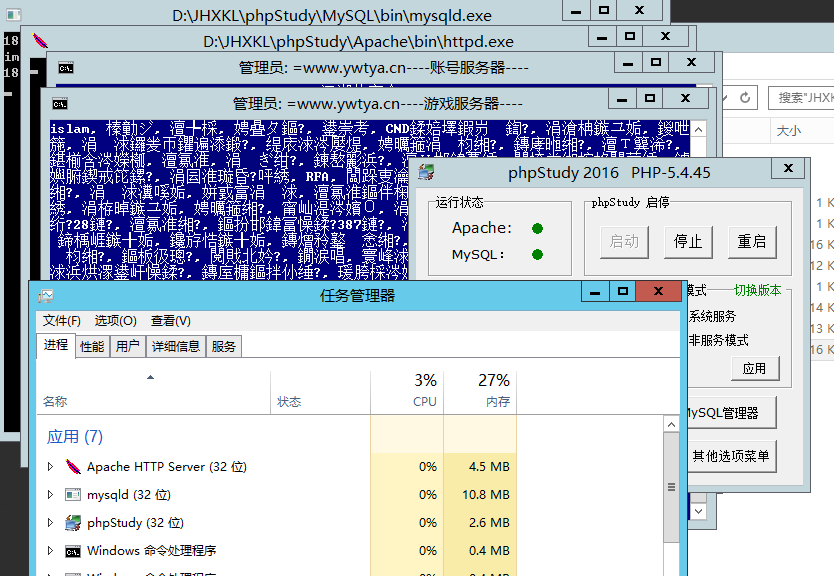This screenshot has height=576, width=834.
Task: Expand the Apache HTTP Server process row
Action: 51,467
